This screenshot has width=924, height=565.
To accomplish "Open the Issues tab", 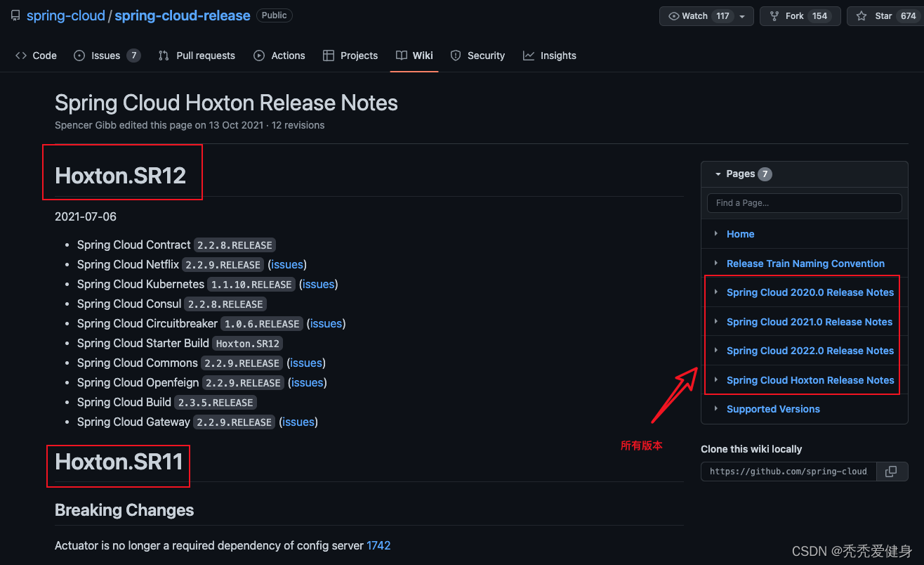I will coord(107,56).
